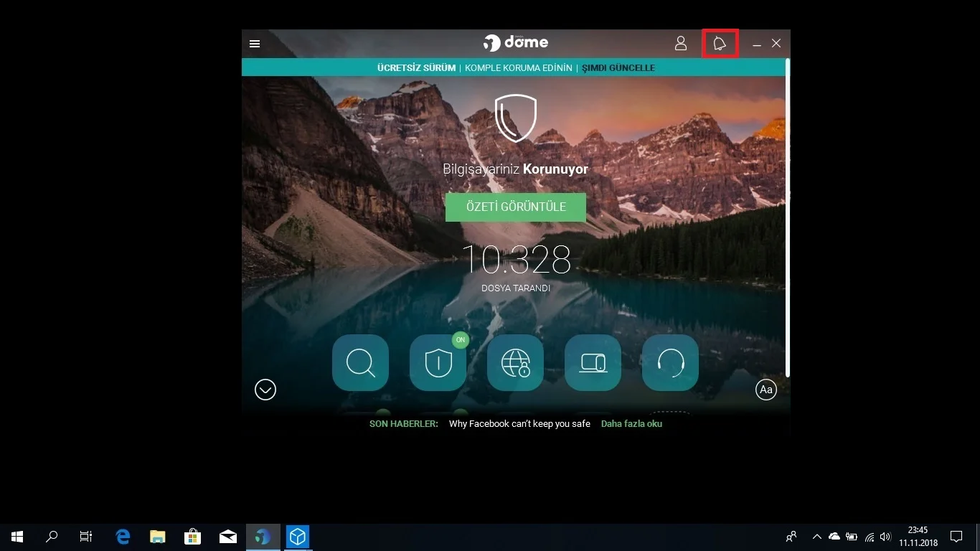
Task: Open the Antivirus shield tile
Action: tap(438, 363)
